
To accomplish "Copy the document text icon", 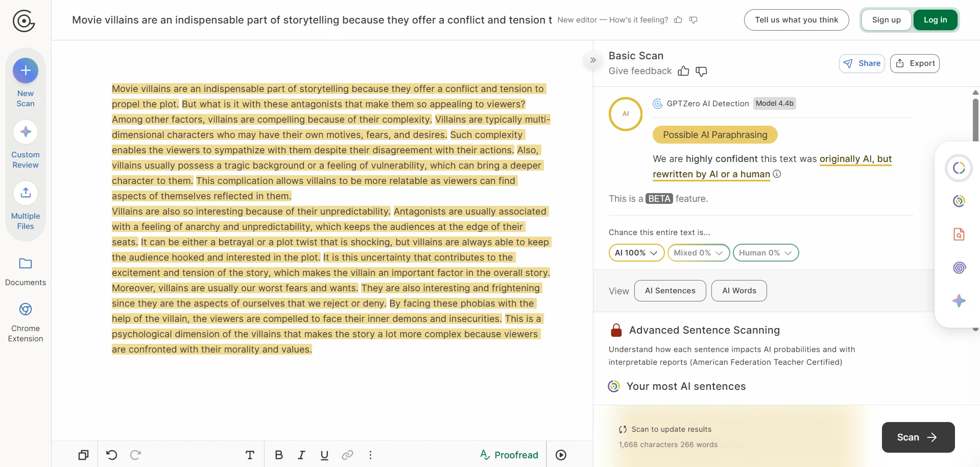I will point(83,455).
